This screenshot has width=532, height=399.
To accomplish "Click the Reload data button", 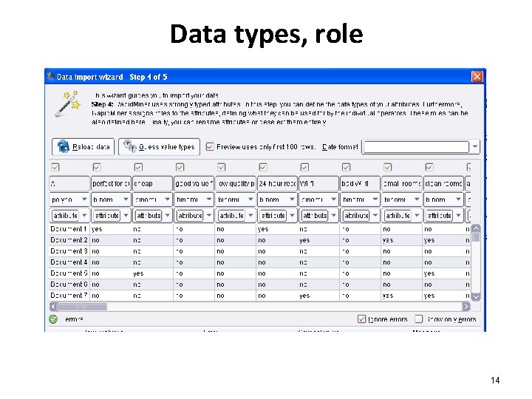I will [83, 147].
